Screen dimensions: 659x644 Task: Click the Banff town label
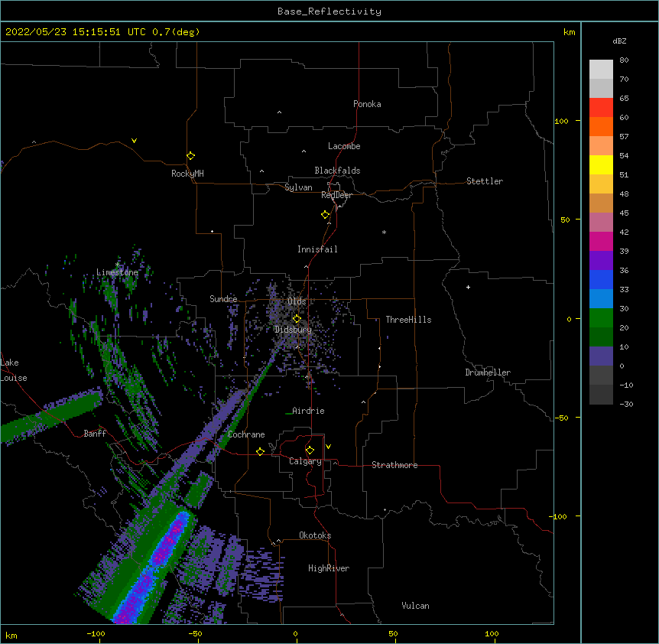[95, 434]
